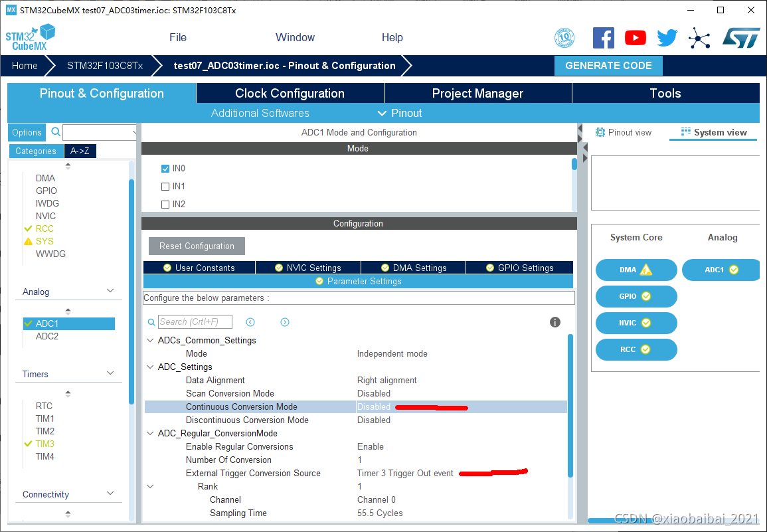Click the parameter search field
767x532 pixels.
(195, 322)
